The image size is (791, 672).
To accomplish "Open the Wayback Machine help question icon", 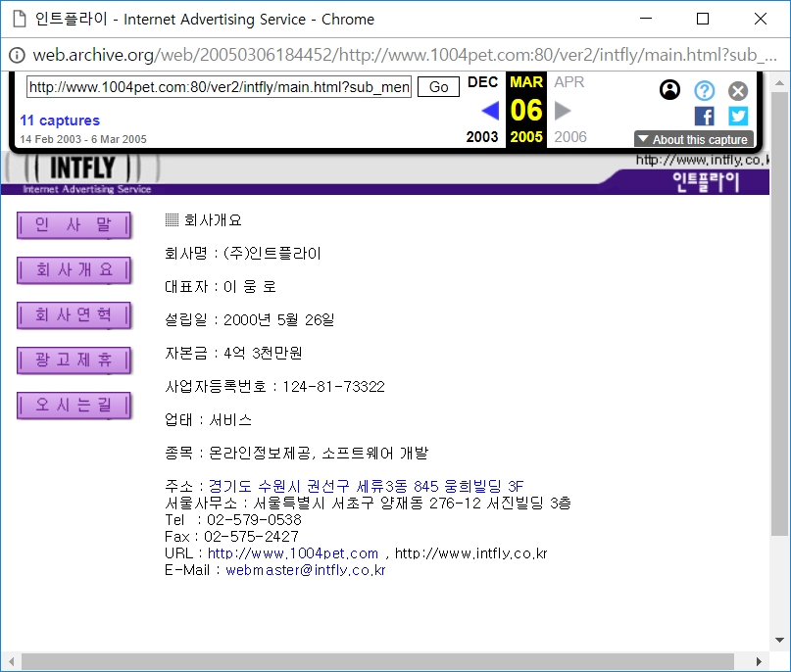I will [x=704, y=91].
